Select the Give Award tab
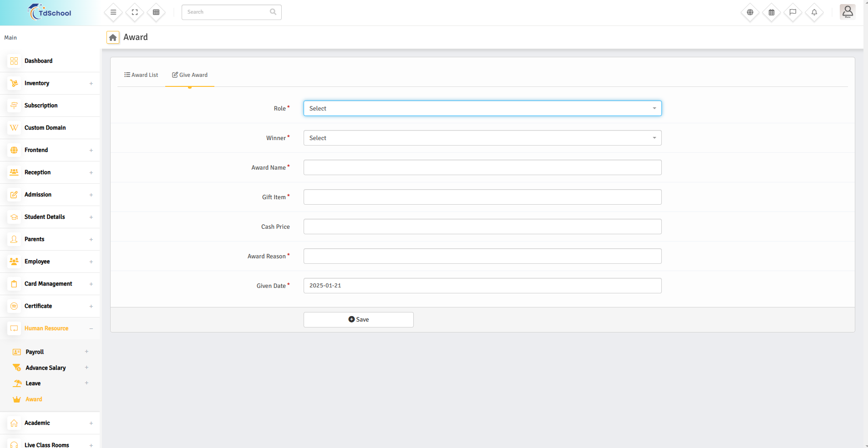This screenshot has height=448, width=868. click(x=190, y=75)
